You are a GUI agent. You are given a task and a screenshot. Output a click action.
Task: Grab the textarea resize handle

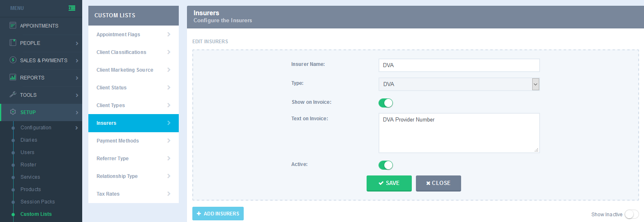pos(536,150)
